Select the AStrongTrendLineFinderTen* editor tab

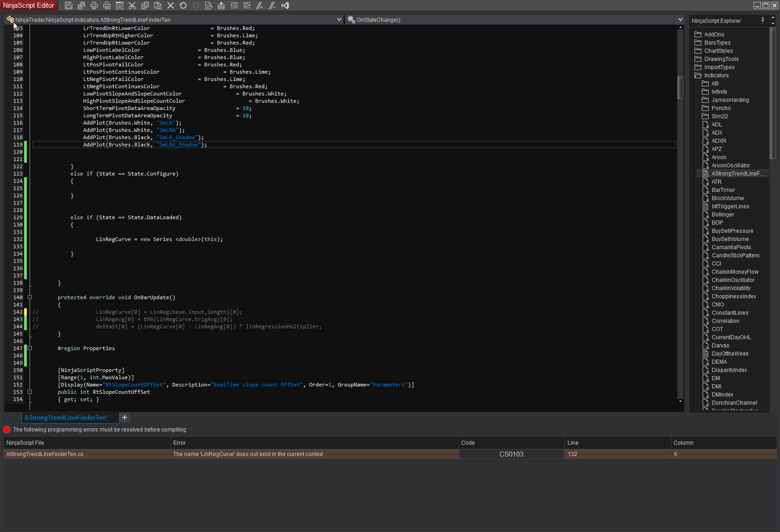[66, 417]
